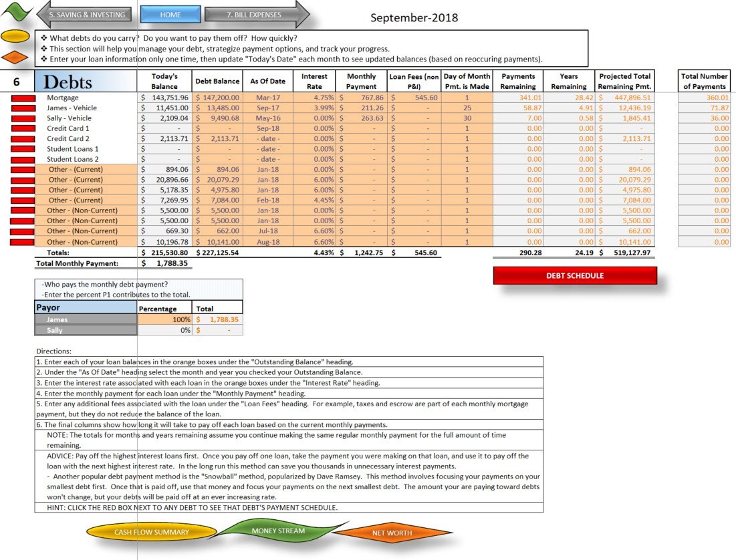Click the orange diamond Net Worth icon
The width and height of the screenshot is (736, 560).
click(15, 57)
